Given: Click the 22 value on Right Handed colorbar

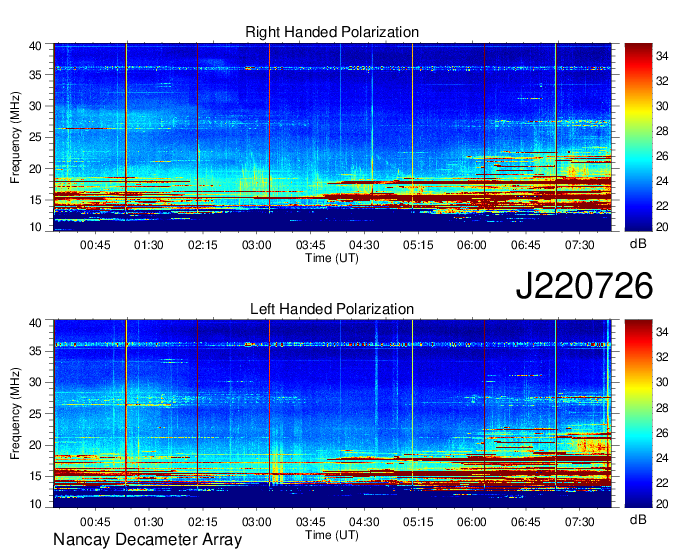Looking at the screenshot, I should [662, 206].
